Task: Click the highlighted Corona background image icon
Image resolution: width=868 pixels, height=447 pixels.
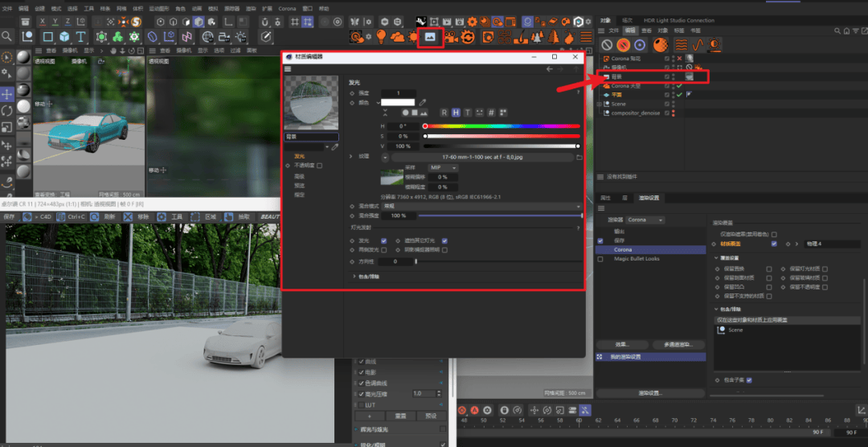Action: click(430, 37)
